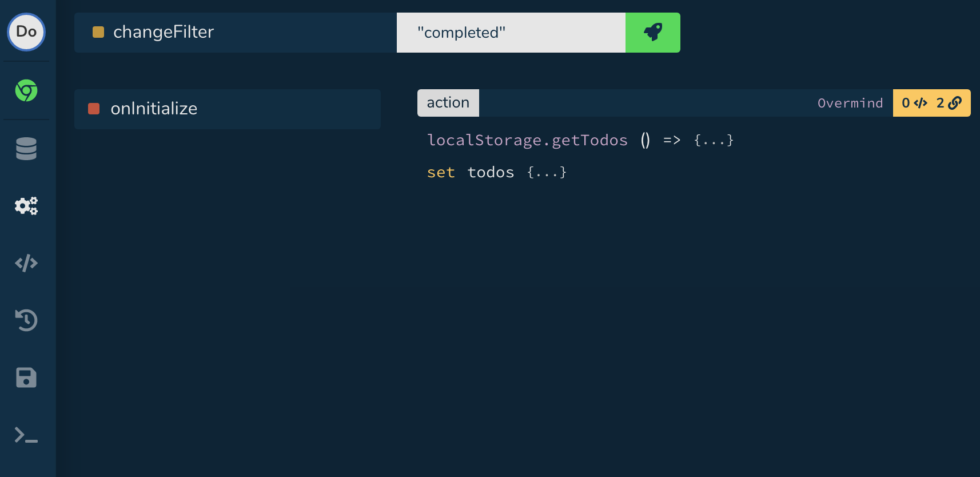Image resolution: width=980 pixels, height=477 pixels.
Task: Select the Actions panel (gears icon)
Action: coord(26,206)
